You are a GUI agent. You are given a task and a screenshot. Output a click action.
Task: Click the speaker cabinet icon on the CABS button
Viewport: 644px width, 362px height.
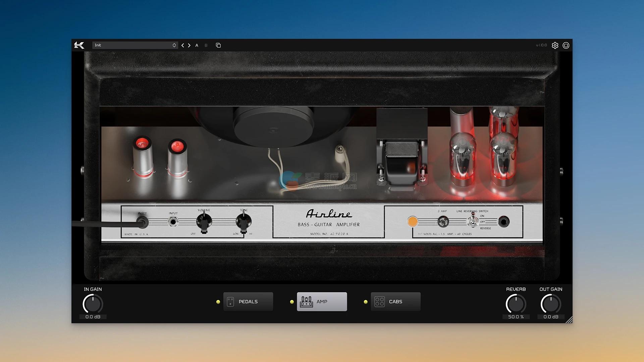point(379,302)
